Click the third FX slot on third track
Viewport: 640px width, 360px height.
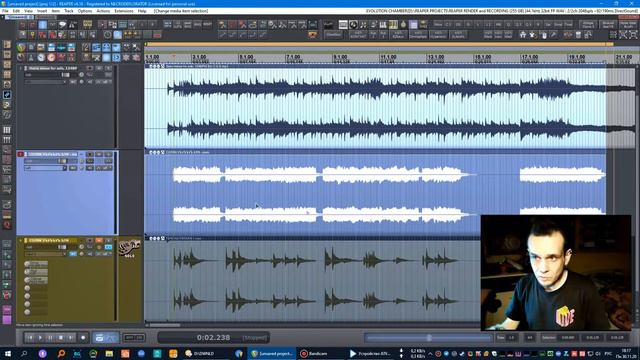36,280
